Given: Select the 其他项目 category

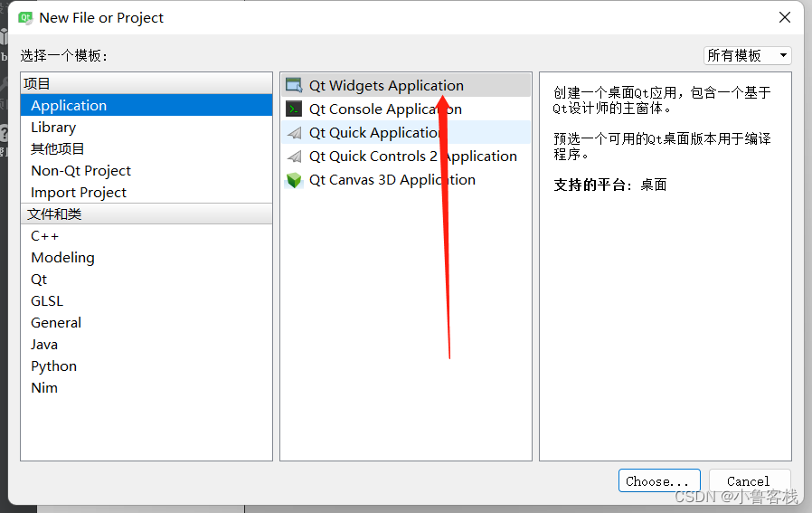Looking at the screenshot, I should pos(146,148).
